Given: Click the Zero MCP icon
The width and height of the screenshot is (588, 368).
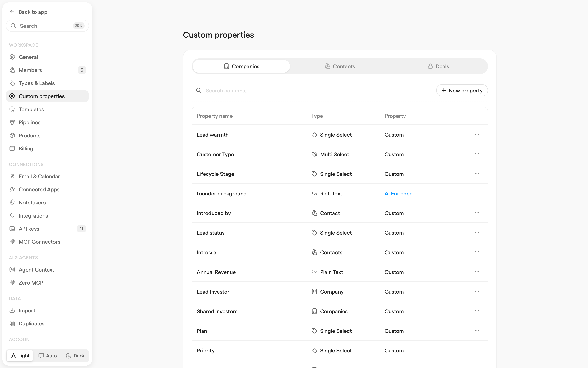Looking at the screenshot, I should click(x=12, y=283).
